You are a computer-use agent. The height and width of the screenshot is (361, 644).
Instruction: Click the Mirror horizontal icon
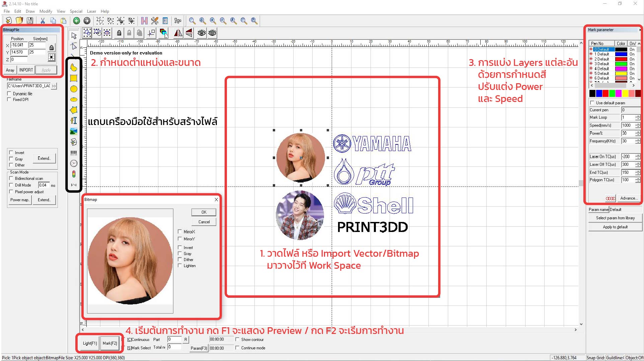click(178, 33)
